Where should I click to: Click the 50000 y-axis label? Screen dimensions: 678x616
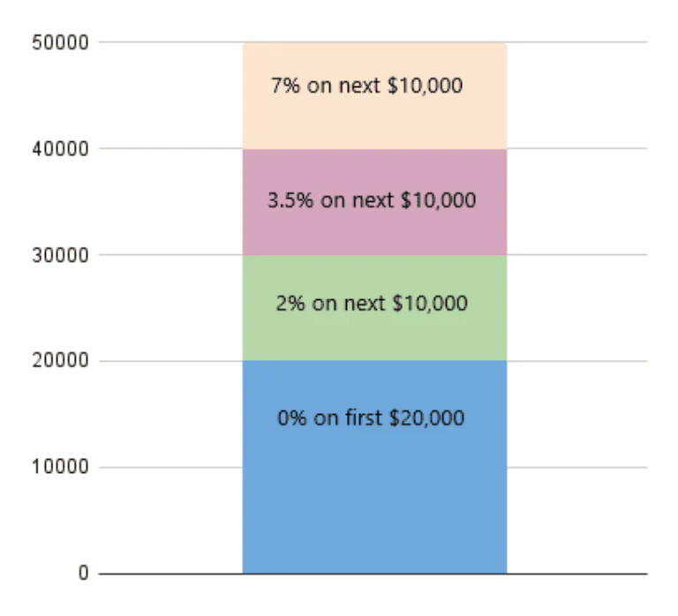point(62,42)
